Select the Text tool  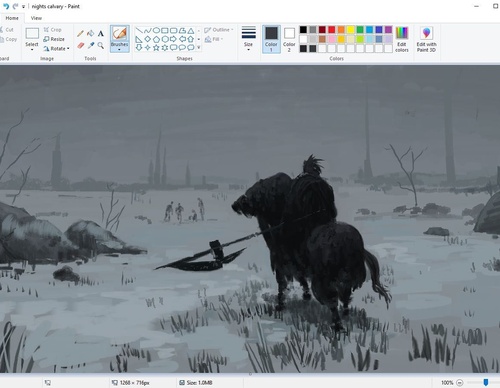click(101, 34)
